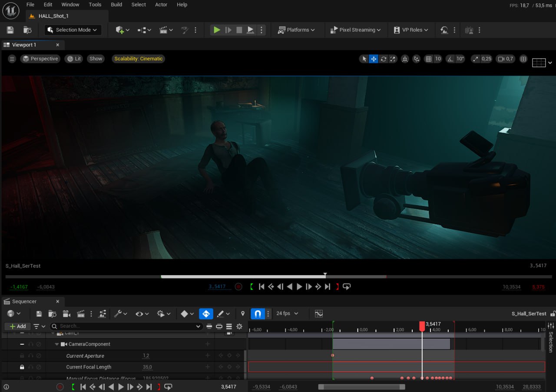Toggle Sequencer snapping magnet button

tap(258, 313)
